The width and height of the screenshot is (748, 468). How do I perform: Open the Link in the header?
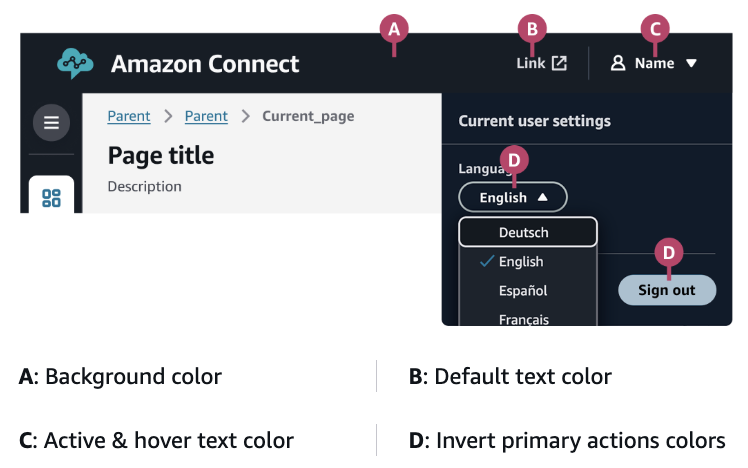coord(531,63)
